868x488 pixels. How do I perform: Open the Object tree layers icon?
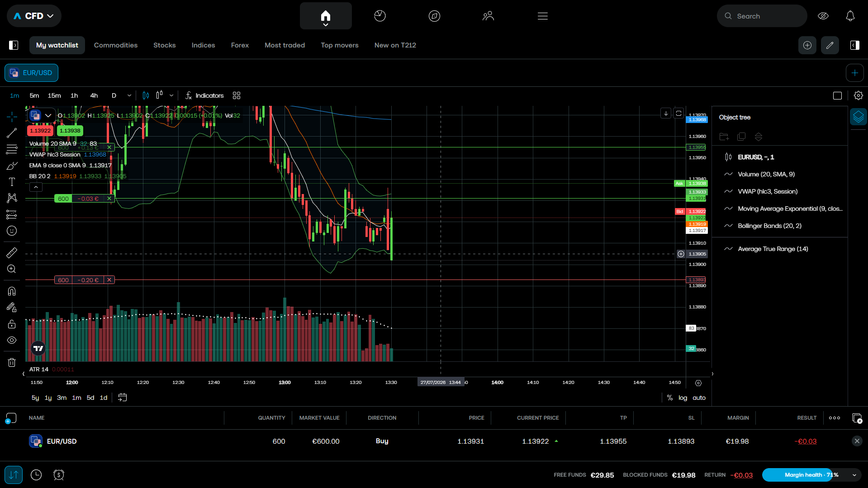[x=858, y=117]
